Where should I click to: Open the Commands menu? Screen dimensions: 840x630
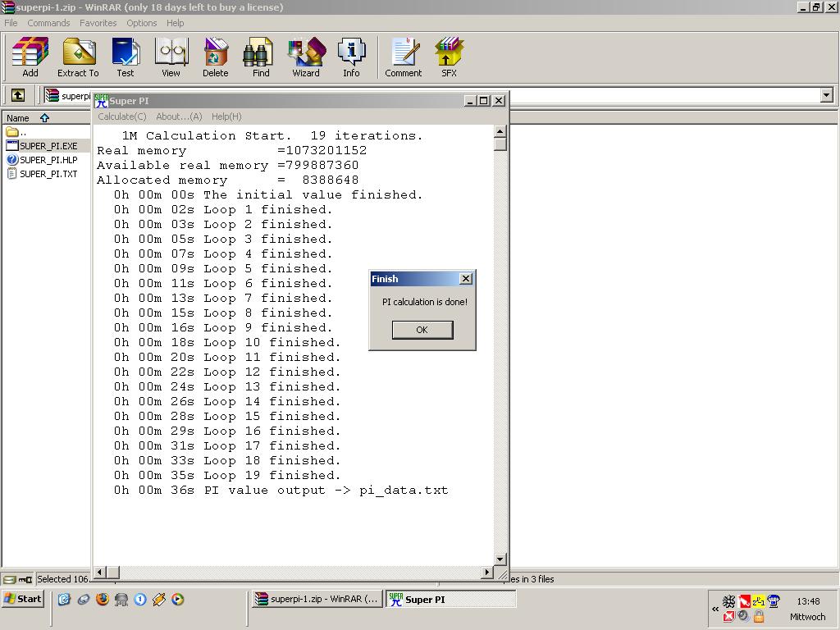pos(48,23)
